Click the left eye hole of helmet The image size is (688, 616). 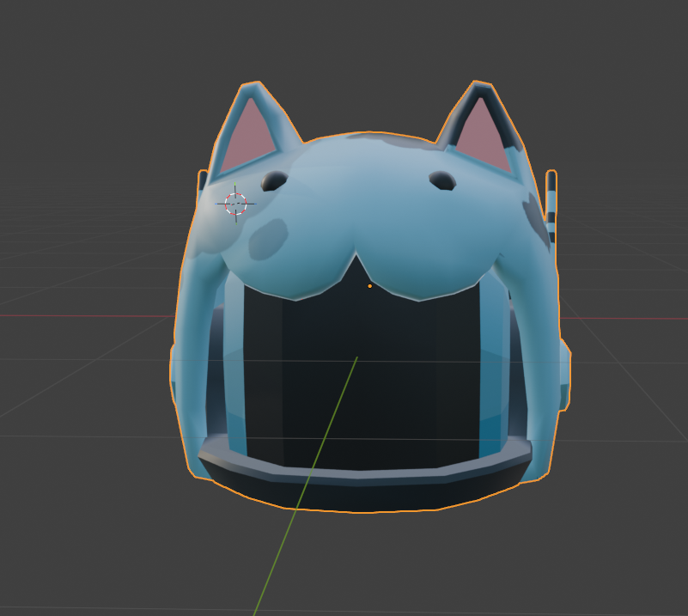click(x=275, y=180)
